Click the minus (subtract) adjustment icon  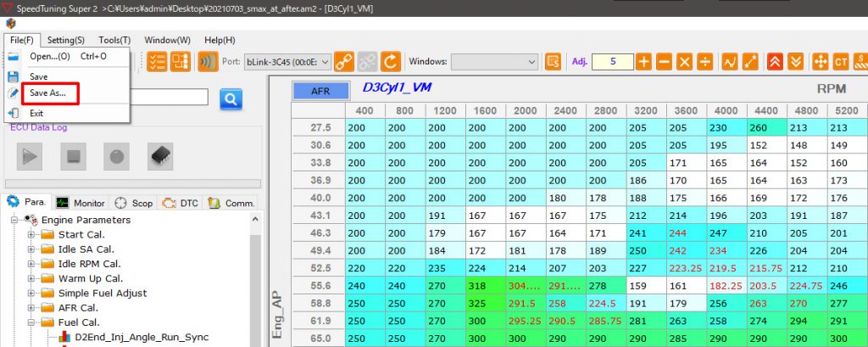pos(665,62)
